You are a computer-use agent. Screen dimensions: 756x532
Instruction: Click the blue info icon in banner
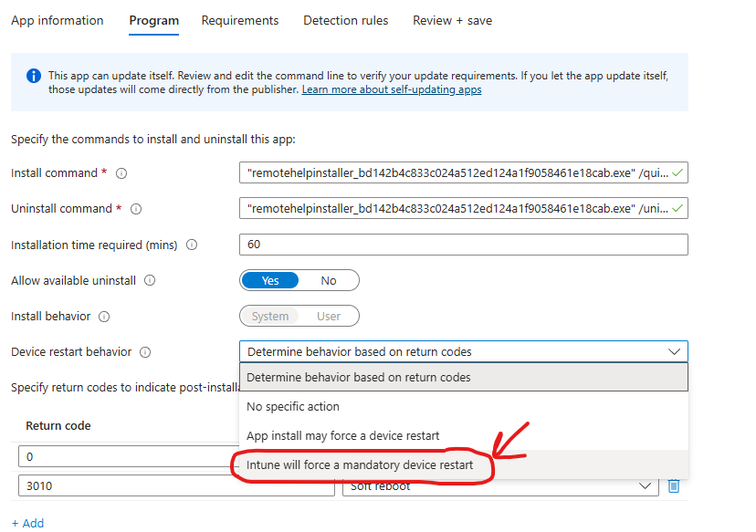point(33,76)
